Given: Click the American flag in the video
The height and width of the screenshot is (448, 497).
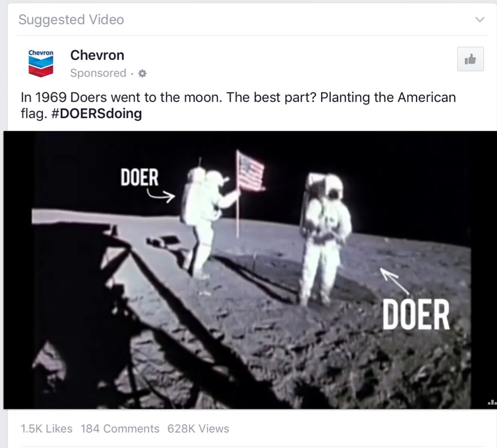Looking at the screenshot, I should tap(251, 172).
